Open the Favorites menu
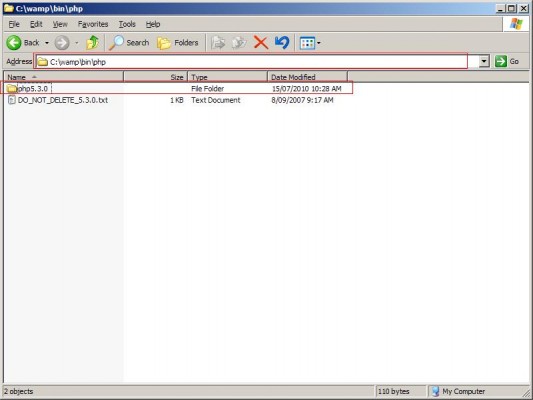The image size is (533, 400). [x=93, y=24]
